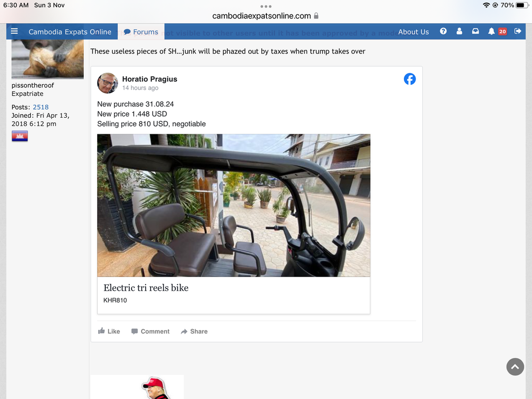The image size is (532, 399).
Task: Click the Share arrow button
Action: [x=194, y=331]
